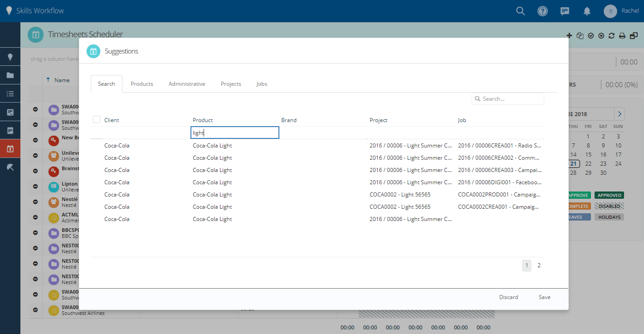
Task: Click minus icon beside New Bu row
Action: 35,141
